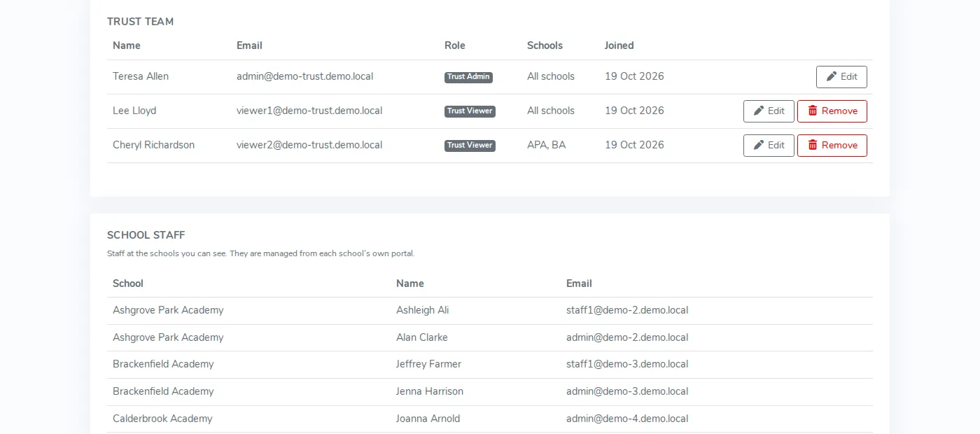This screenshot has height=434, width=980.
Task: Click email admin@demo-3.demo.local
Action: [x=627, y=391]
